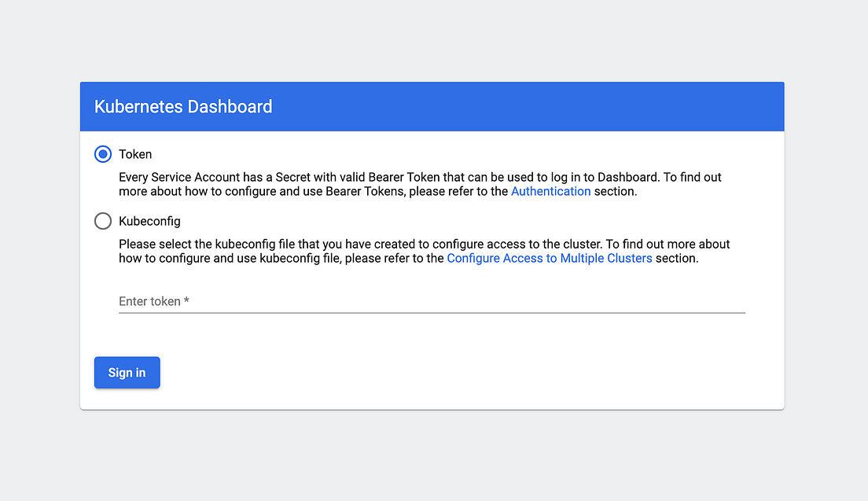Click the word "Multiple" in the clusters link
This screenshot has width=868, height=501.
point(582,259)
